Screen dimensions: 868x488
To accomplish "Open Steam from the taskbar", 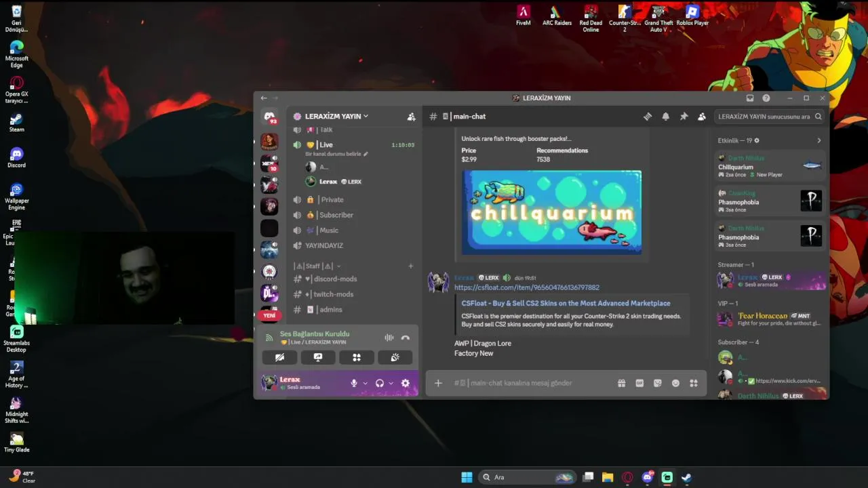I will click(x=686, y=477).
